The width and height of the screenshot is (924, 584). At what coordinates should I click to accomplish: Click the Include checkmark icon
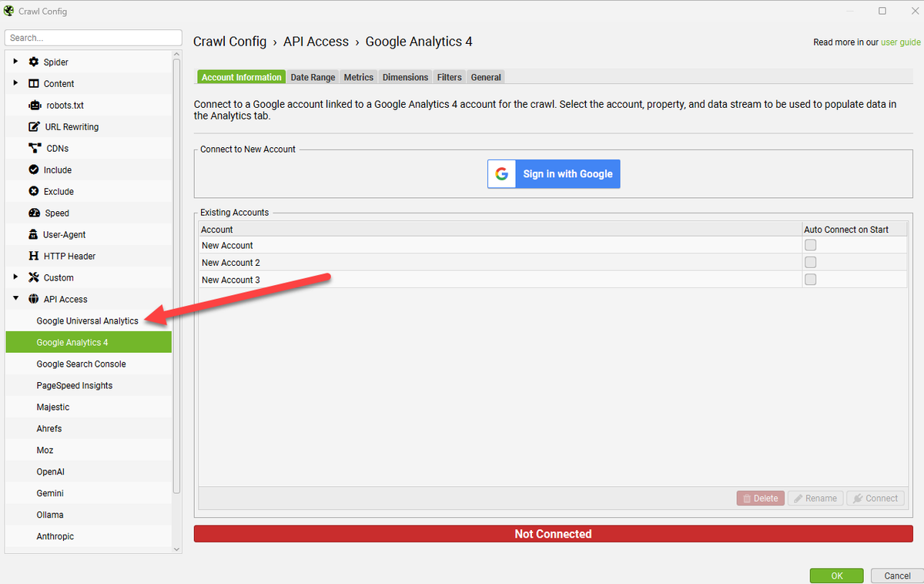pos(34,169)
